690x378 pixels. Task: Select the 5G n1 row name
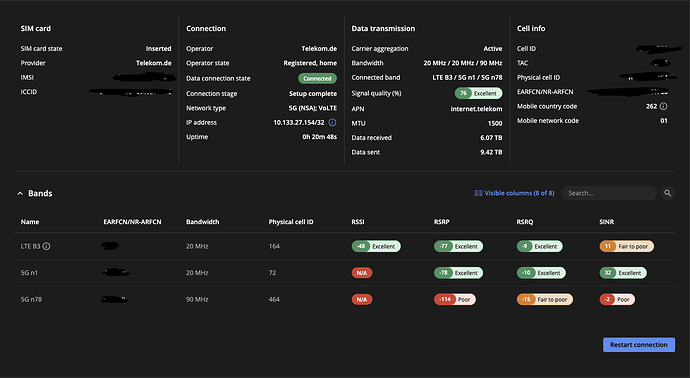click(29, 273)
